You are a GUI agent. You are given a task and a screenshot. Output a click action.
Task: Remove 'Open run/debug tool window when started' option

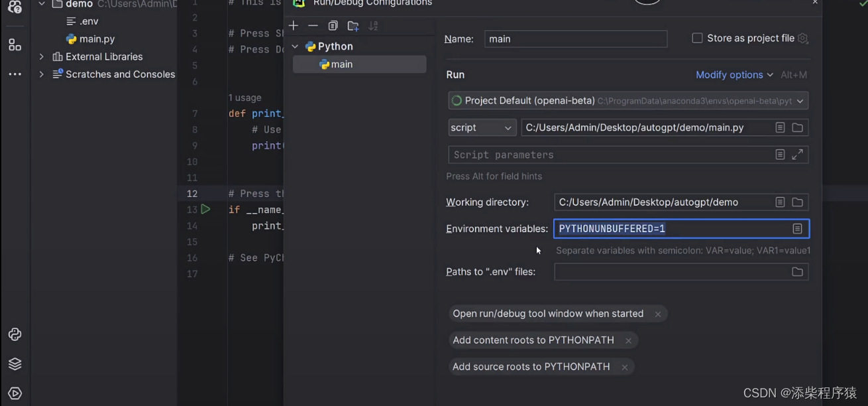click(x=658, y=314)
